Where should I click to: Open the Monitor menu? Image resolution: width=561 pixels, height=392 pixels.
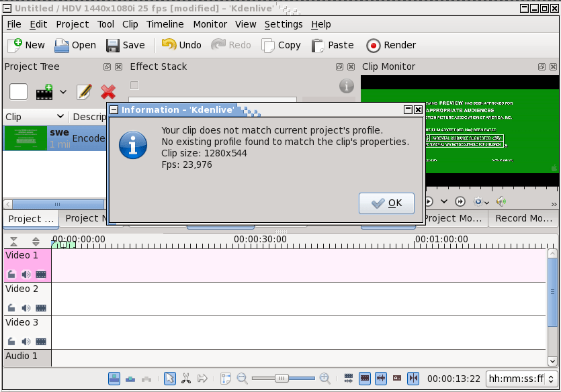[210, 24]
